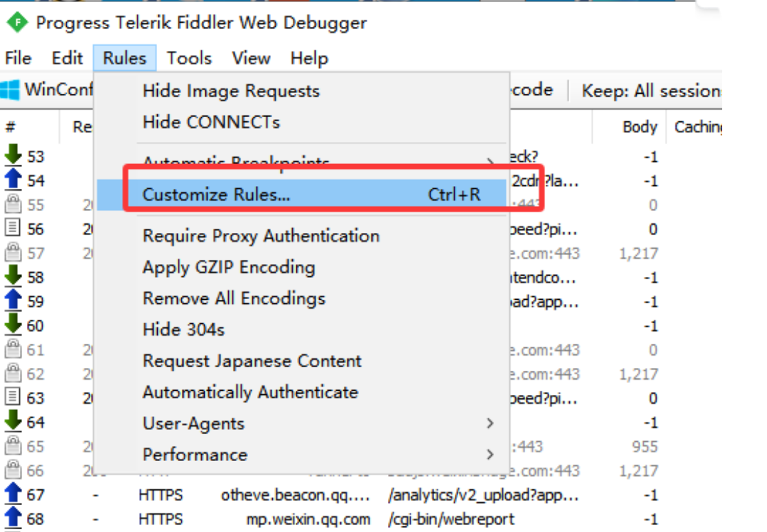This screenshot has height=532, width=767.
Task: Open the File menu
Action: 18,58
